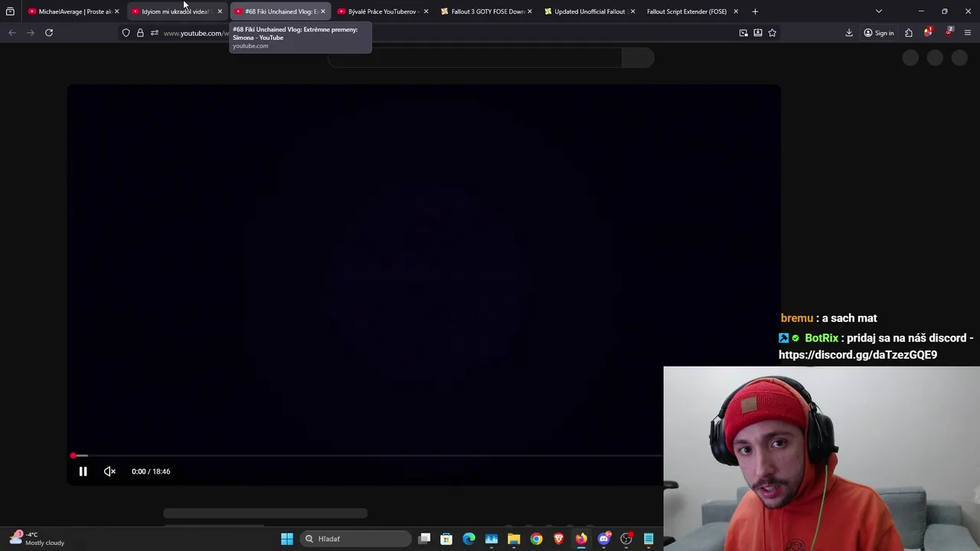The height and width of the screenshot is (551, 980).
Task: Close the #68 Fiki Unchained Vlog tab
Action: click(322, 11)
